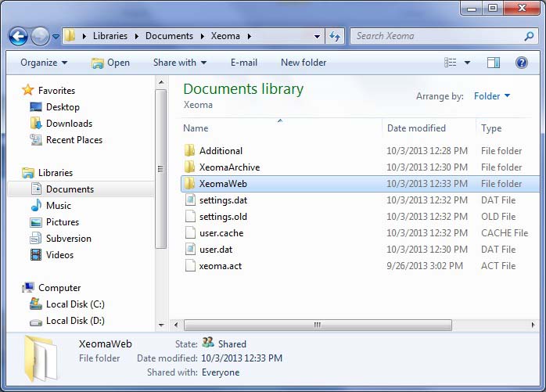Click the Xeoma breadcrumb segment
Screen dimensions: 546x392
tap(225, 36)
